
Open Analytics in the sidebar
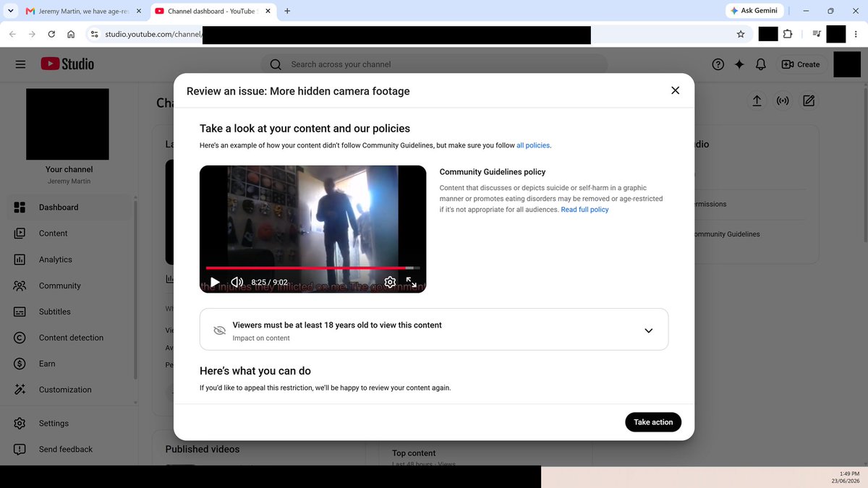69,260
